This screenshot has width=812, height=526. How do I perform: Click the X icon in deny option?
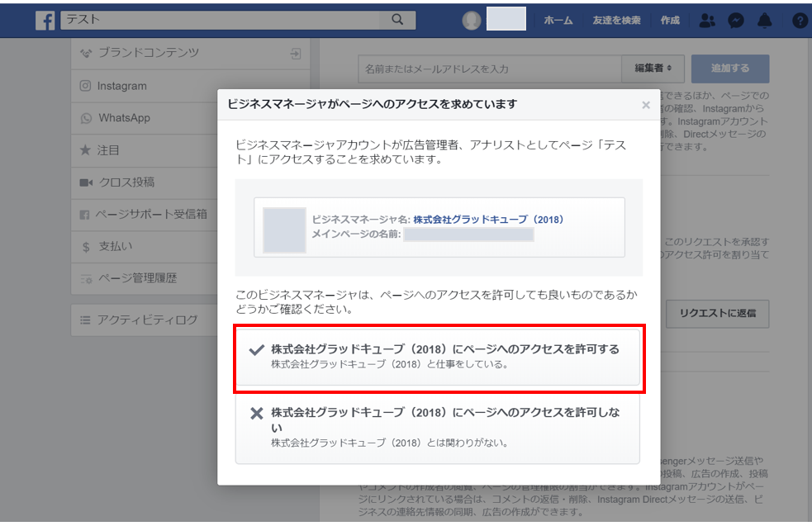click(256, 413)
